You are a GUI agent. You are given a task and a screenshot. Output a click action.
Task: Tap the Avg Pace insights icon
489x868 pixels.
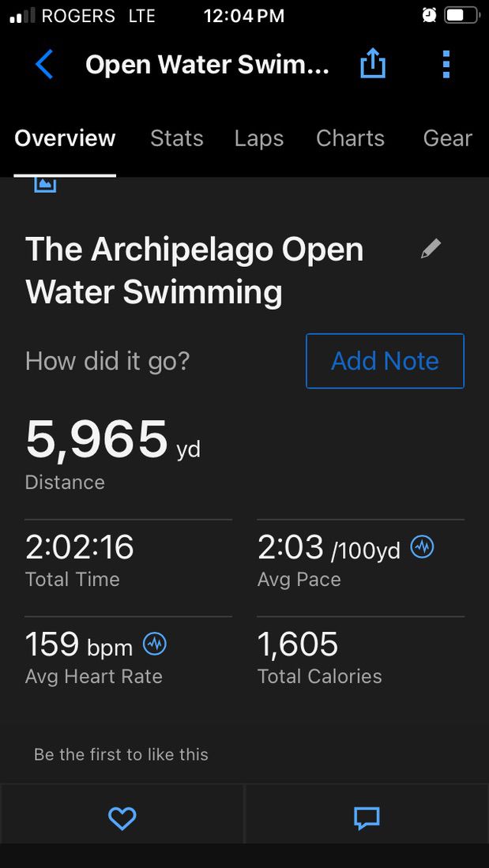click(423, 547)
